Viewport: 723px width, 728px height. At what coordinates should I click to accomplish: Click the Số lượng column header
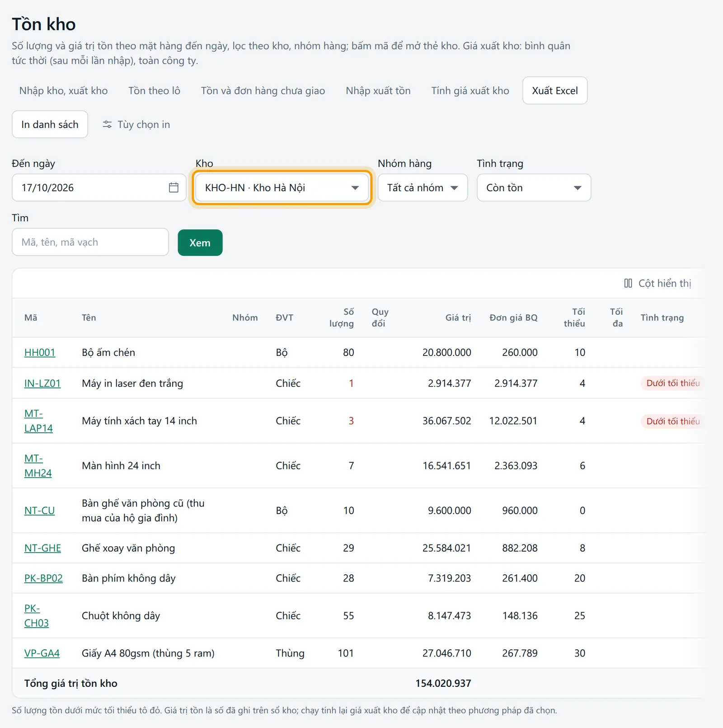[342, 317]
